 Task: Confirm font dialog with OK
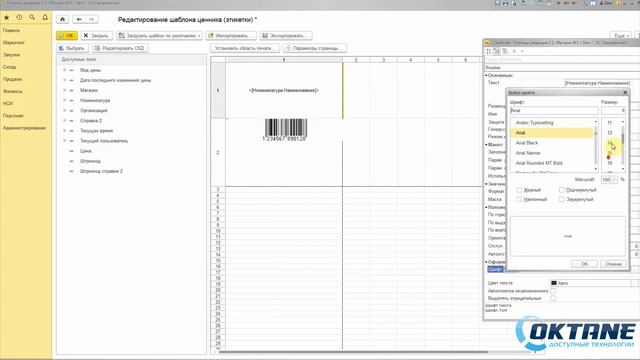pyautogui.click(x=584, y=264)
